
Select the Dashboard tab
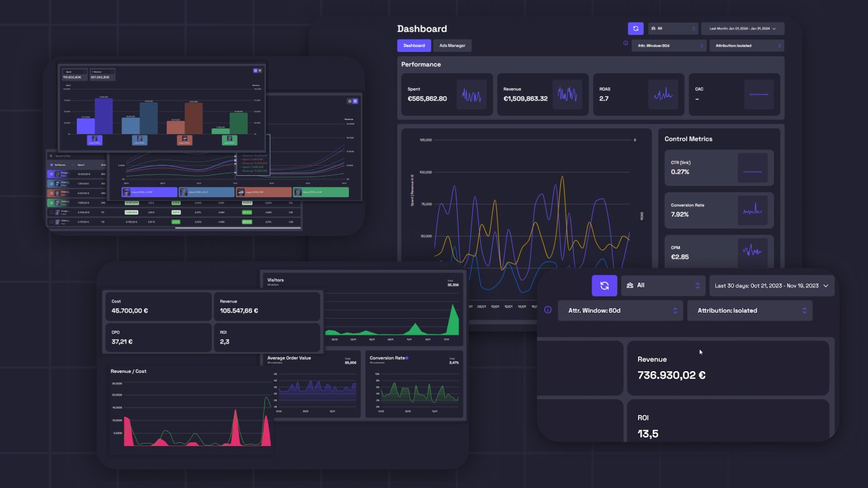(x=413, y=45)
